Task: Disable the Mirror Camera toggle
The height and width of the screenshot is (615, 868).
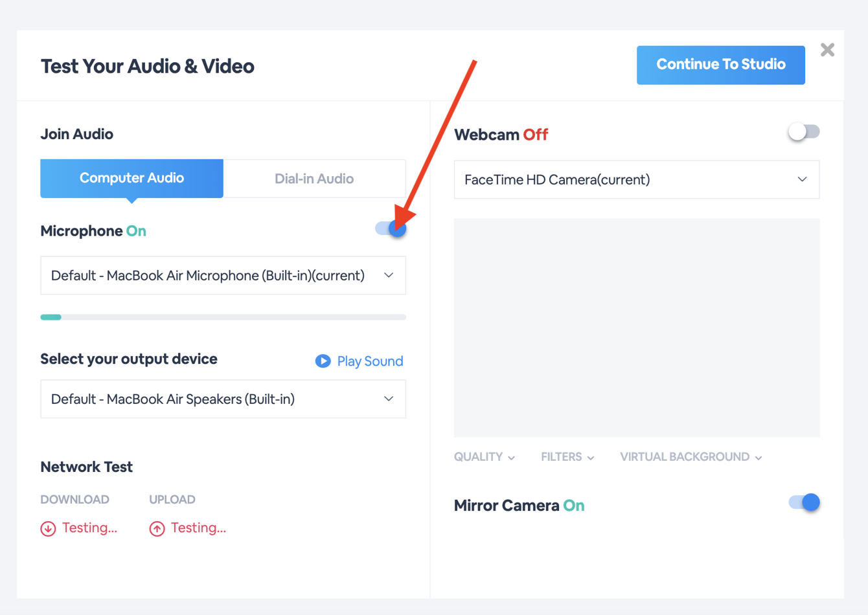Action: click(x=804, y=502)
